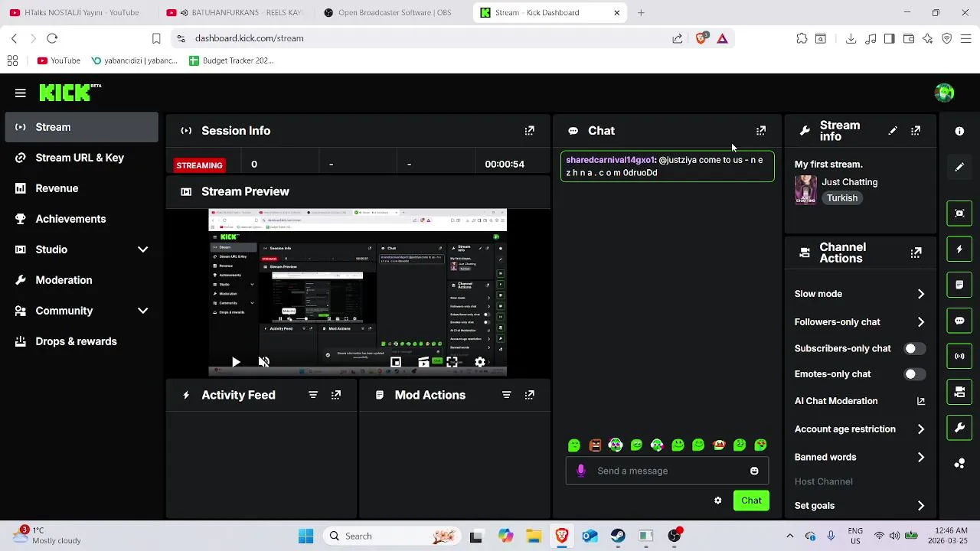Open the info icon in right rail
This screenshot has height=551, width=980.
click(959, 132)
